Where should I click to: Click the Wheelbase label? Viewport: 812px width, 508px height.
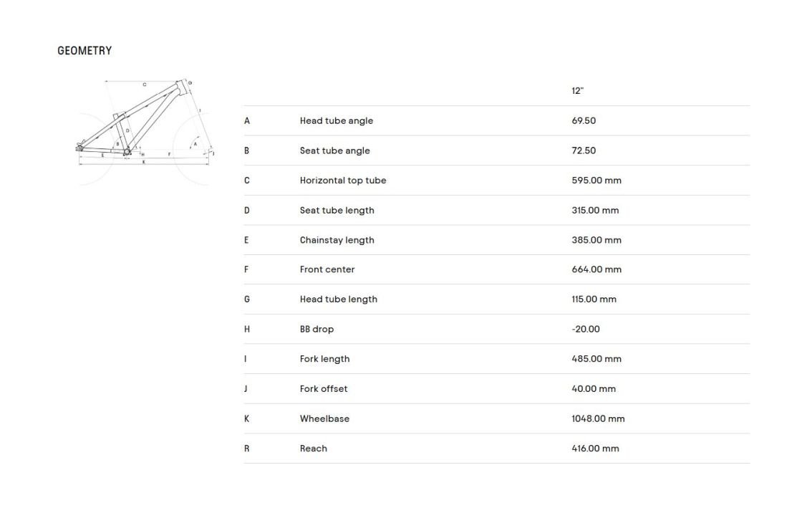[324, 419]
